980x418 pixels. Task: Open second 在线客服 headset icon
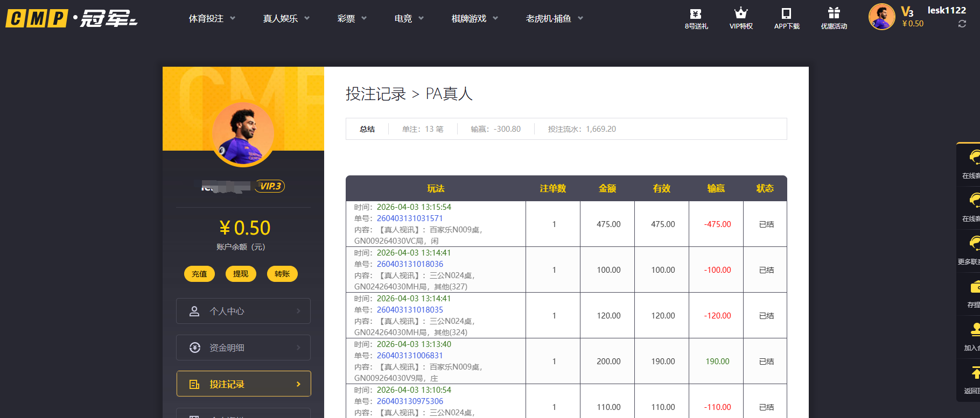pyautogui.click(x=975, y=200)
